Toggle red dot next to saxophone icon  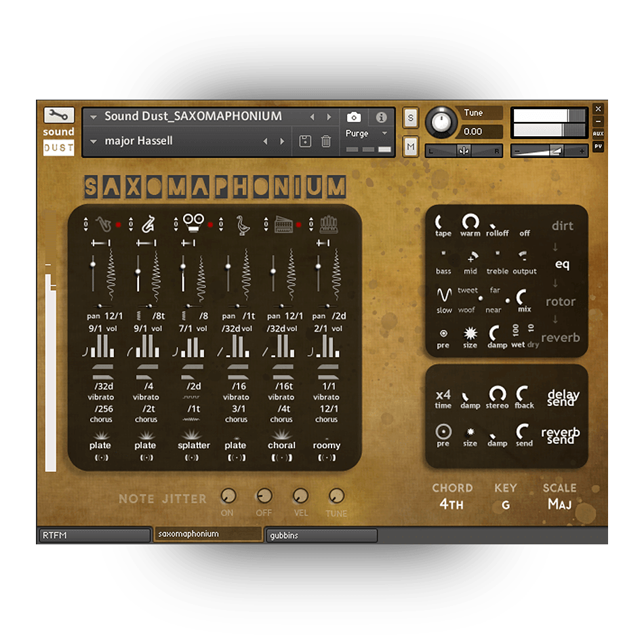click(118, 224)
